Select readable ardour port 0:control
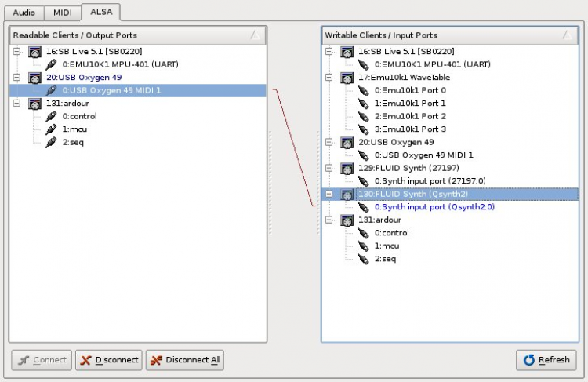Viewport: 588px width, 382px height. point(79,116)
